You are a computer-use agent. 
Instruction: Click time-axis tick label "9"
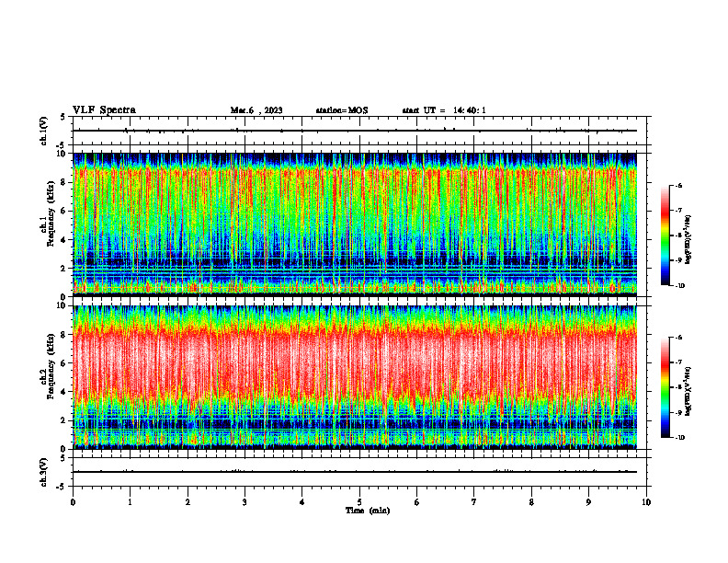click(588, 502)
